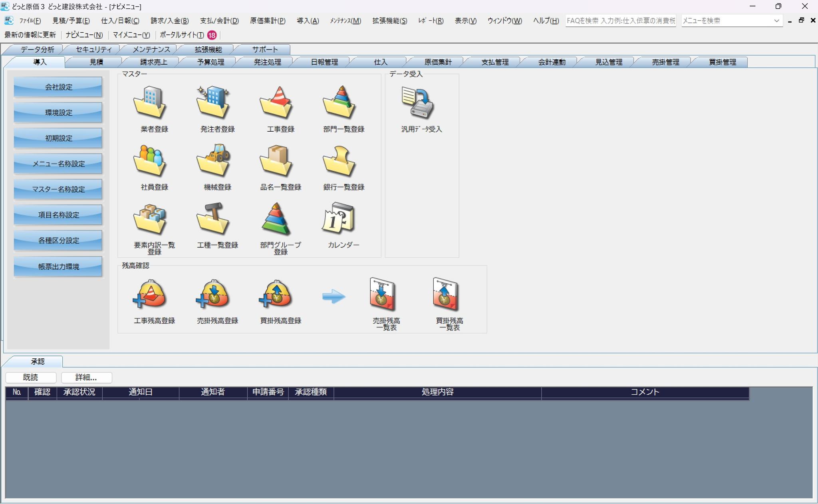
Task: Click the 会社設定 button
Action: point(58,87)
